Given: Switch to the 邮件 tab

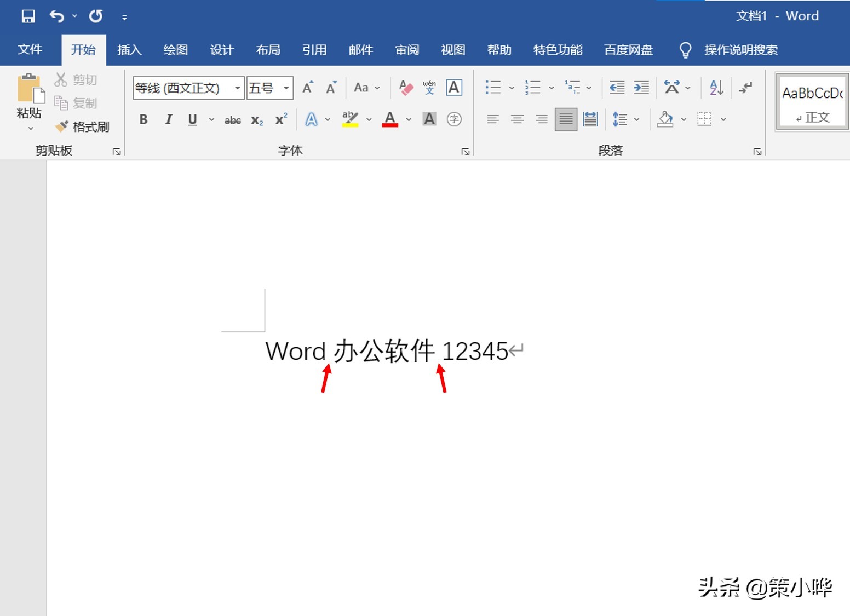Looking at the screenshot, I should [x=361, y=50].
